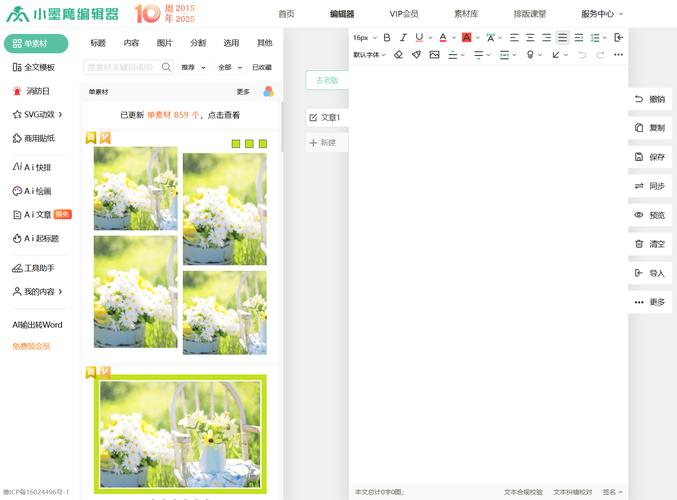Select the four-photo collage template thumbnail
Screen dimensions: 677x500
180,250
